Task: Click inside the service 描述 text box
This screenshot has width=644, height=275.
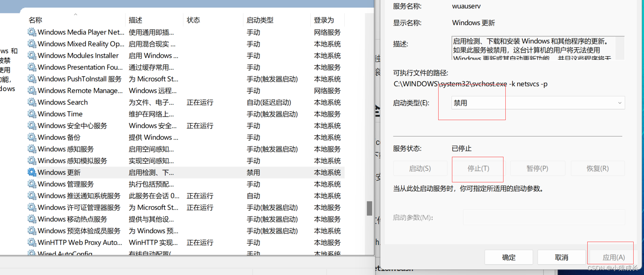Action: click(x=534, y=48)
